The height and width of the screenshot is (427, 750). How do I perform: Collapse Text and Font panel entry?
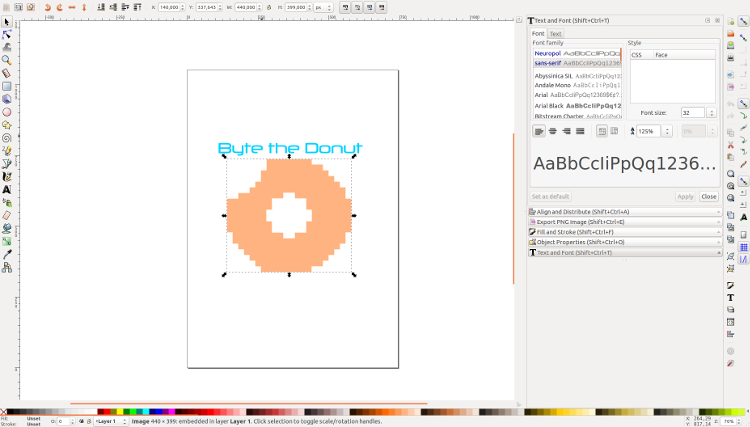tap(625, 252)
